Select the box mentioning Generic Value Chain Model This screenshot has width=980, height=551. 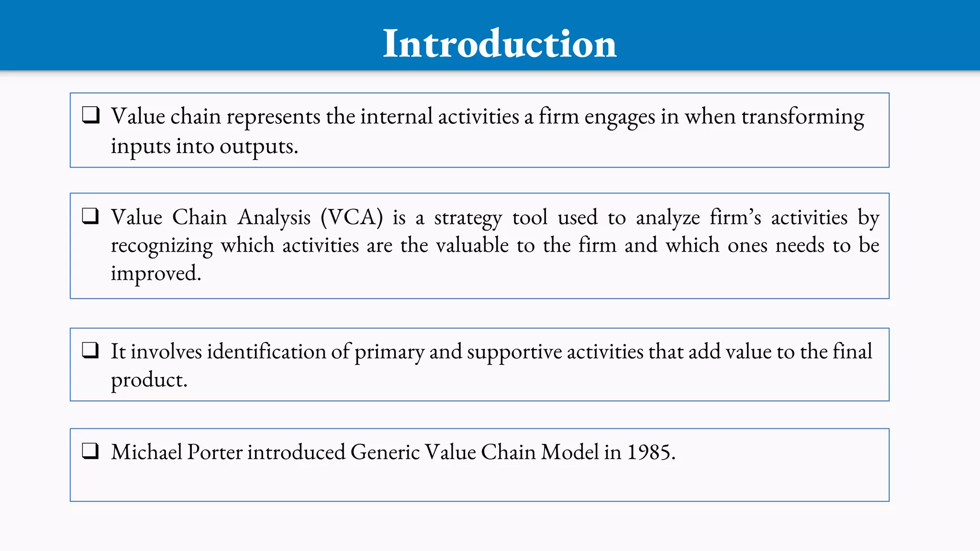click(479, 465)
